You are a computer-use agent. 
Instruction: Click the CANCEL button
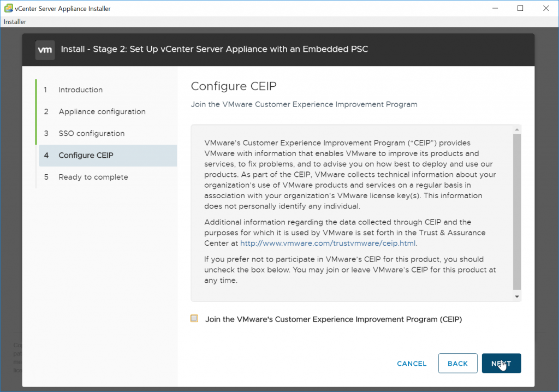click(412, 364)
